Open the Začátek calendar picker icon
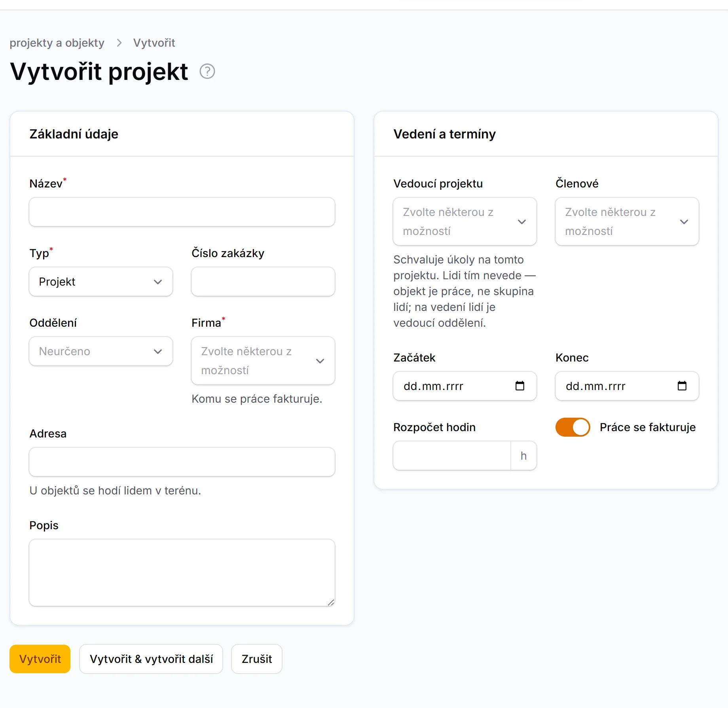Screen dimensions: 728x708 click(520, 386)
